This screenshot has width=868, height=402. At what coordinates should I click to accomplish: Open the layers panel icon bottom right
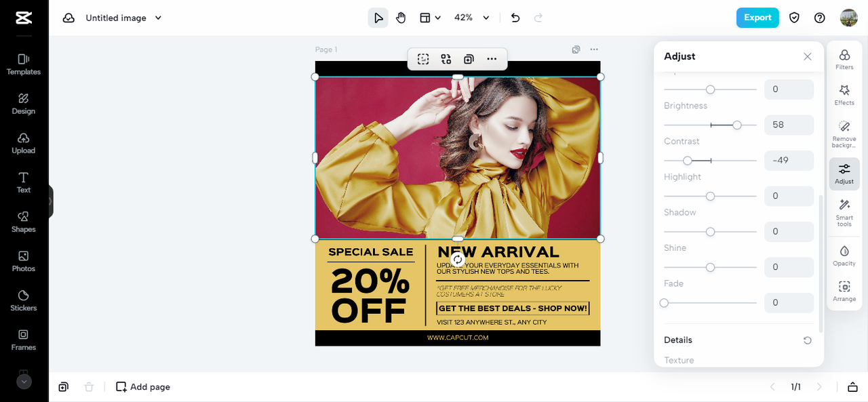[852, 387]
